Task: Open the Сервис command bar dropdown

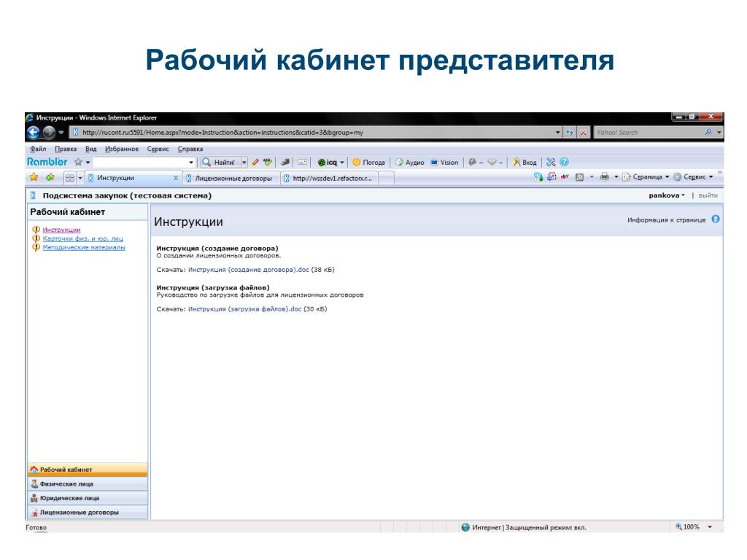Action: [x=711, y=176]
